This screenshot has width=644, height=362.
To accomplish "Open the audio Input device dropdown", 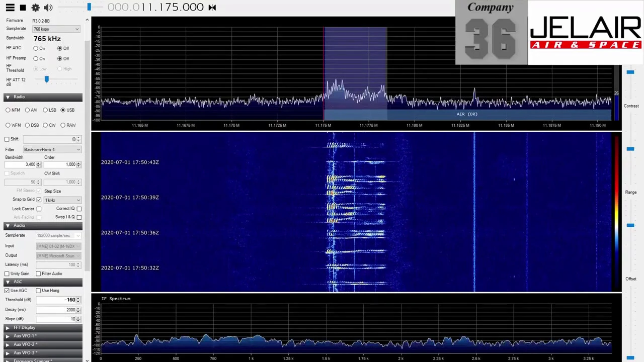I will (x=58, y=246).
